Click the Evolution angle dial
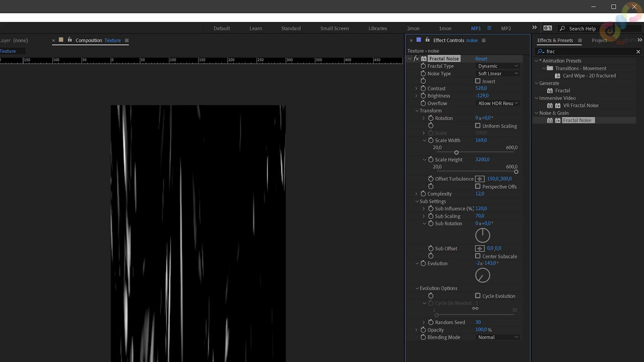Screen dimensions: 644x362 (482, 275)
